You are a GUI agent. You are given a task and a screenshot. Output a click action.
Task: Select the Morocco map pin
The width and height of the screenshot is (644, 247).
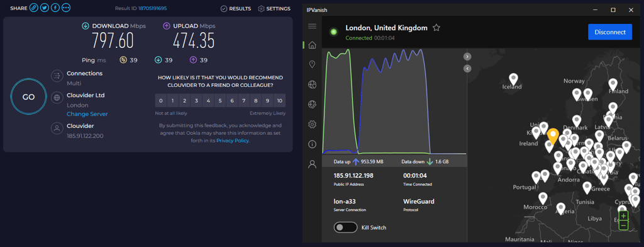pos(543,198)
